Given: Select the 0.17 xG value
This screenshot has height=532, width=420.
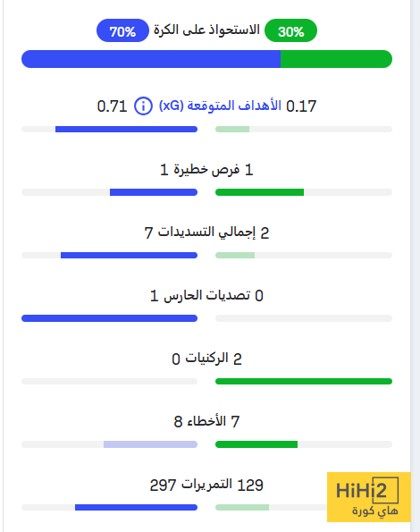Looking at the screenshot, I should pos(301,106).
